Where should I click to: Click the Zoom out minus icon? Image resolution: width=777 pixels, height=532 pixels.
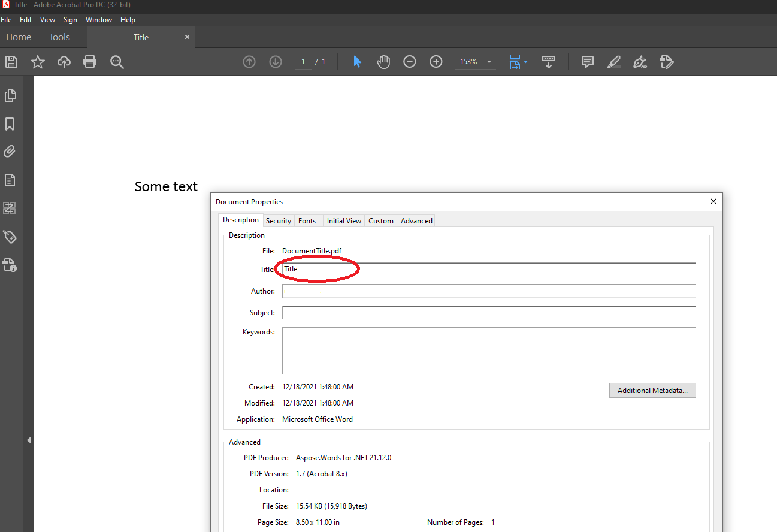point(410,62)
